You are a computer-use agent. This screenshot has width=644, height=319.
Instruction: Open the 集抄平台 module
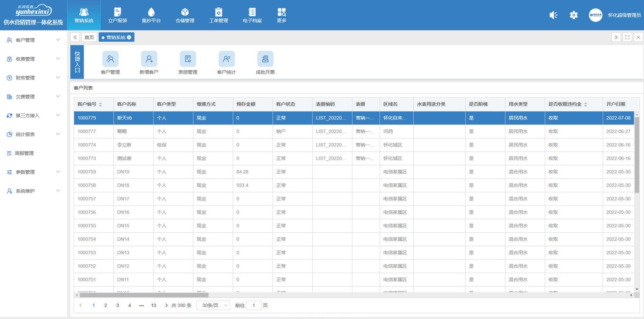(x=151, y=15)
